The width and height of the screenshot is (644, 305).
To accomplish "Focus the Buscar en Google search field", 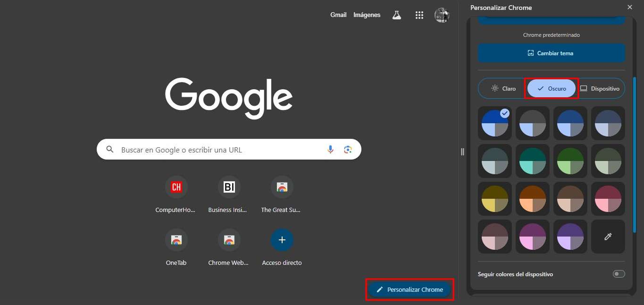I will [x=229, y=149].
